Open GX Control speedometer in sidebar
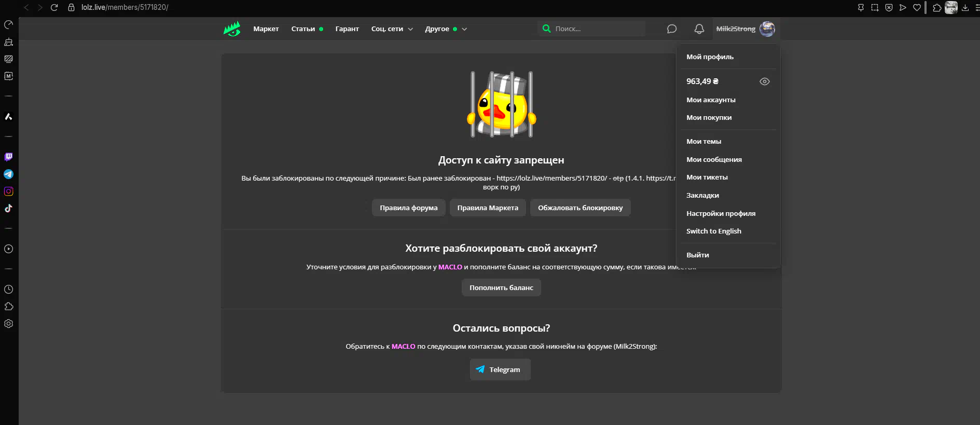 point(8,25)
